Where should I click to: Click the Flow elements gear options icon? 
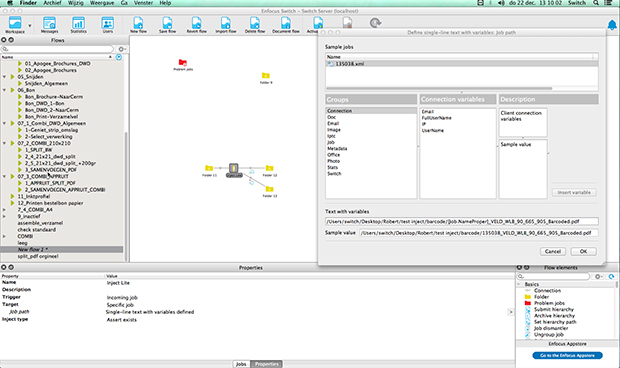click(599, 277)
